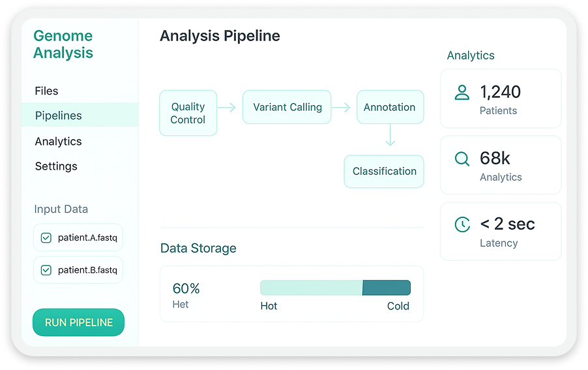The height and width of the screenshot is (370, 588).
Task: Click the patients person icon
Action: pyautogui.click(x=462, y=93)
